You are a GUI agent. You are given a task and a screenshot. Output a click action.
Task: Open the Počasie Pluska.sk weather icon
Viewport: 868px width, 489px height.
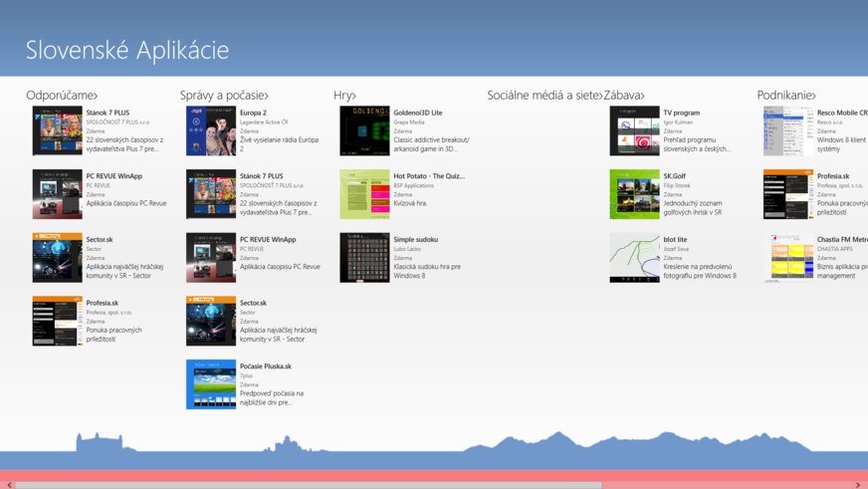(211, 384)
